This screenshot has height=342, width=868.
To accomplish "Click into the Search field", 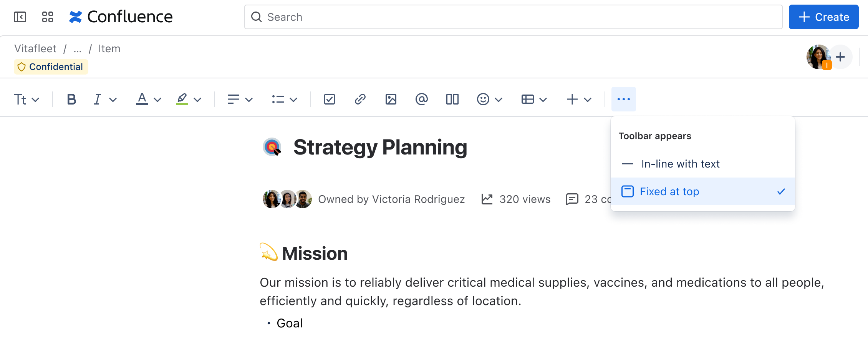I will [513, 17].
